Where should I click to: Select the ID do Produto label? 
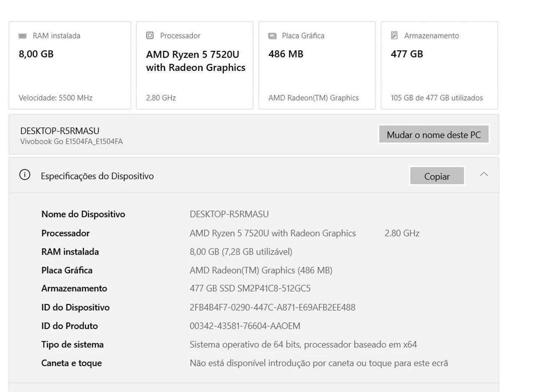coord(69,326)
